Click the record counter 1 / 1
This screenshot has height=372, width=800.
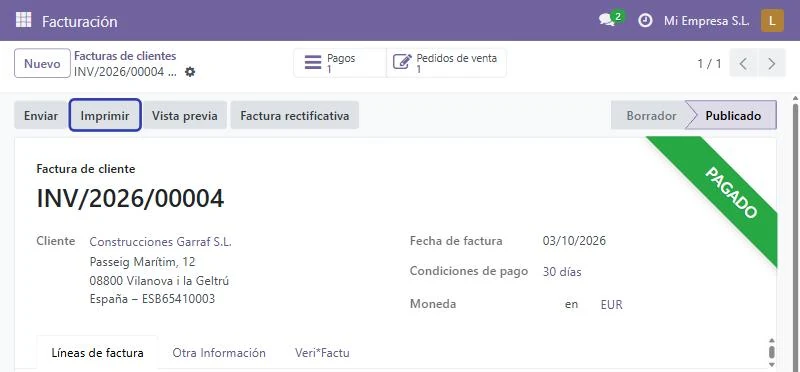pyautogui.click(x=709, y=64)
